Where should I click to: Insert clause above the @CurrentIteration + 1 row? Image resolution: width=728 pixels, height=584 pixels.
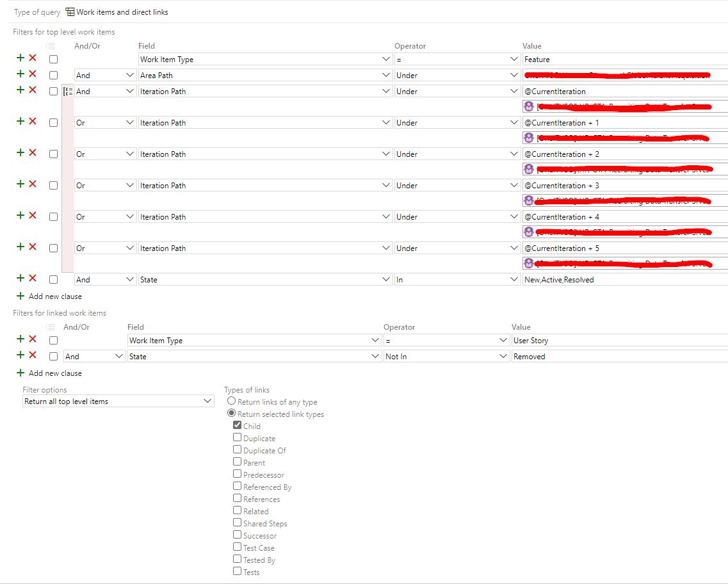tap(20, 121)
